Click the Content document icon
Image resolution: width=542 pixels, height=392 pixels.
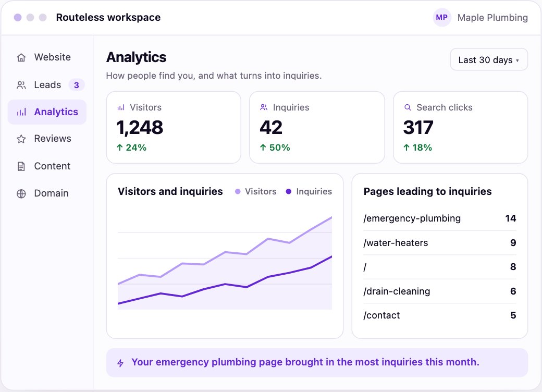[x=21, y=166]
